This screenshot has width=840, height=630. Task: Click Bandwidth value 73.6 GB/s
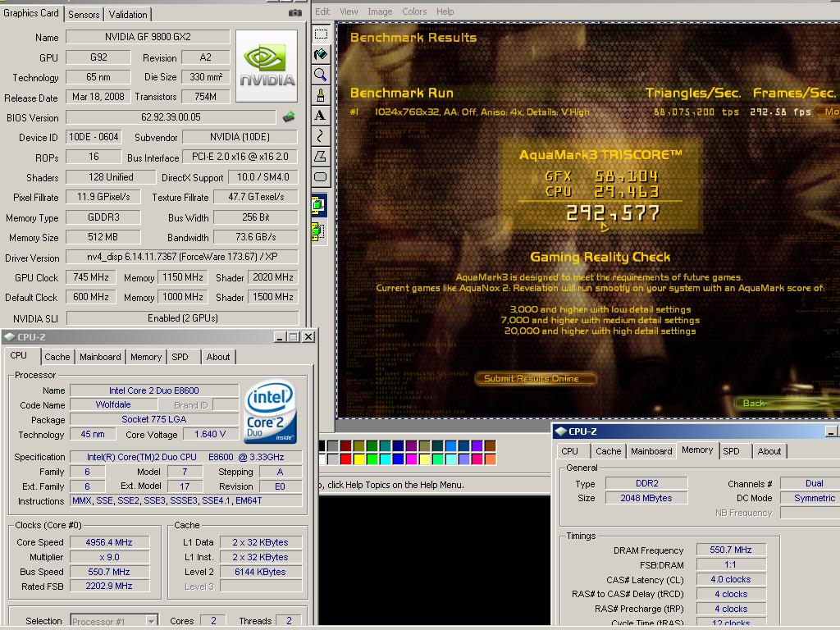(256, 237)
